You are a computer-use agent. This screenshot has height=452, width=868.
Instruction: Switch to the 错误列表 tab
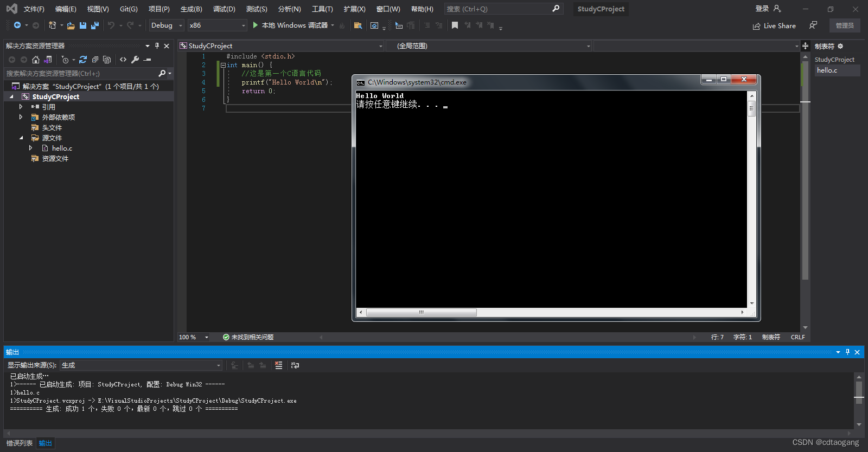tap(20, 443)
